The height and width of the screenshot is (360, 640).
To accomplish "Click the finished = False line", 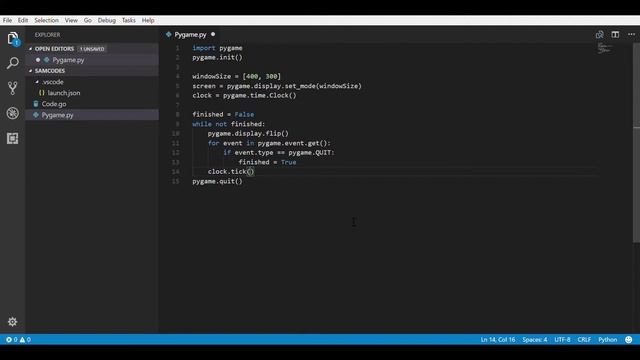I will click(223, 114).
